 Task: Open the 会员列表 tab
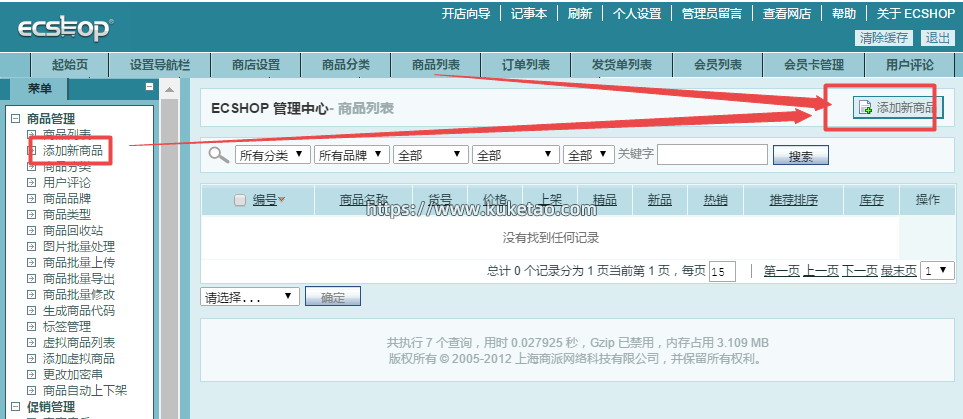click(x=717, y=65)
